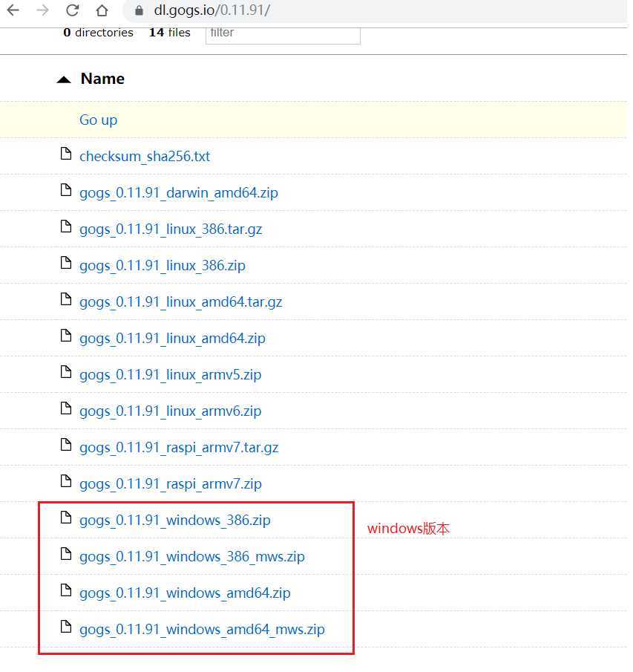Click file icon beside darwin_amd64.zip
The height and width of the screenshot is (672, 633).
[66, 190]
